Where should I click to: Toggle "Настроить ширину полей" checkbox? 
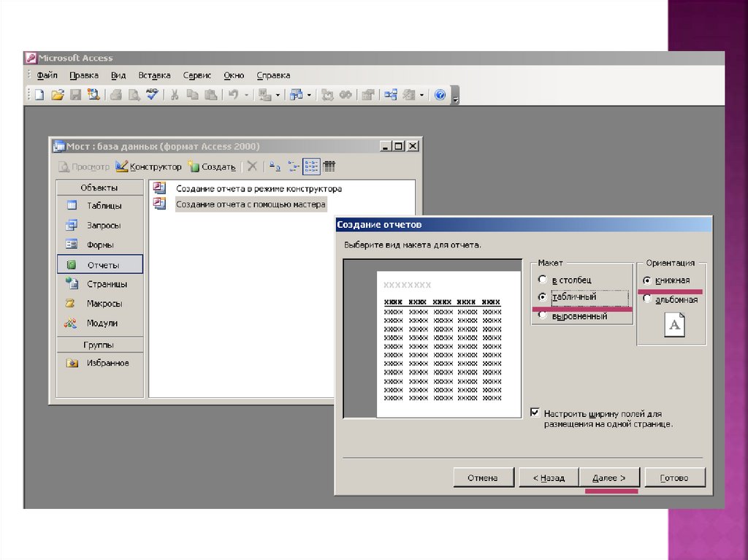coord(535,413)
